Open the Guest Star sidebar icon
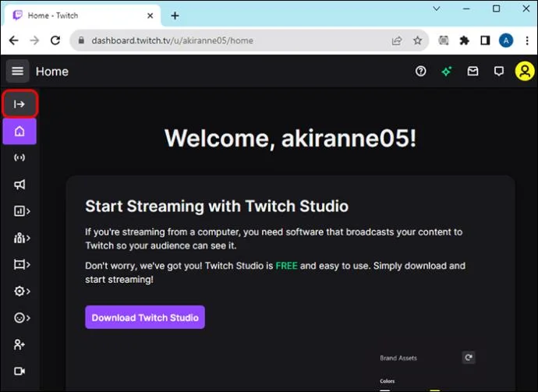The width and height of the screenshot is (538, 392). 19,344
